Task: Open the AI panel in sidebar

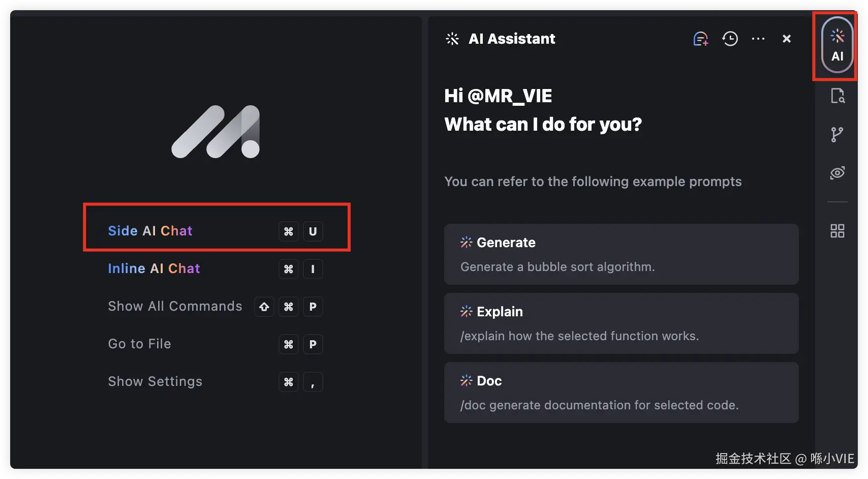Action: point(837,46)
